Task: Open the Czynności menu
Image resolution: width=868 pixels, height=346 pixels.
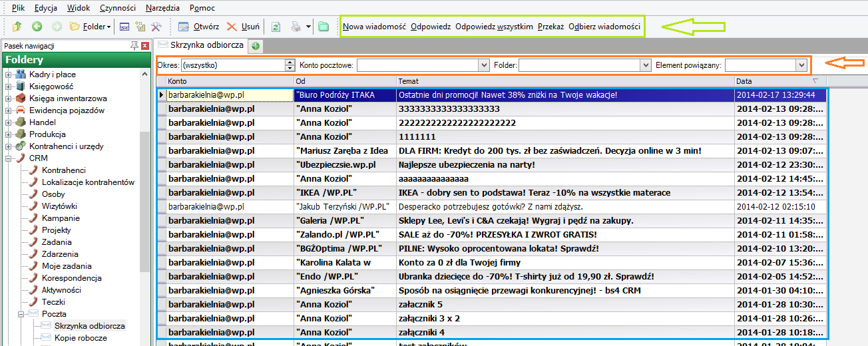Action: tap(118, 8)
